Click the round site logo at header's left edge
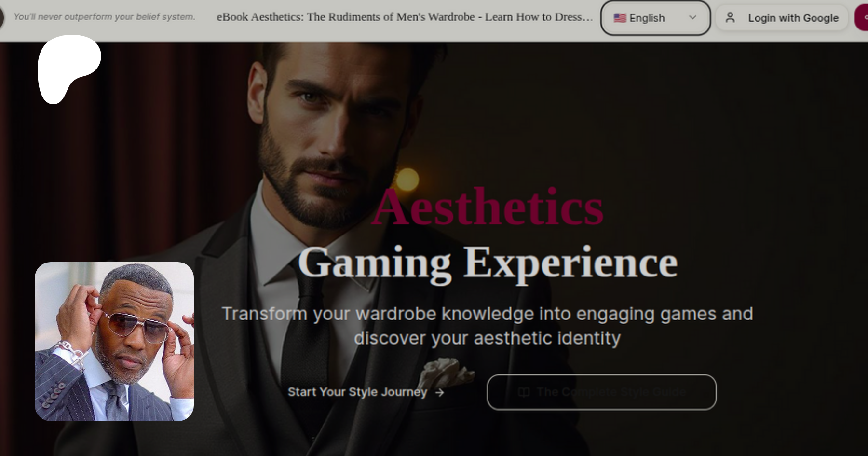868x456 pixels. coord(1,18)
